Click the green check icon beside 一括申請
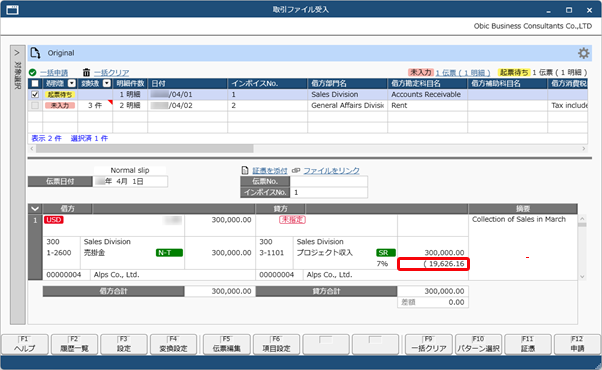602x370 pixels. pyautogui.click(x=33, y=73)
